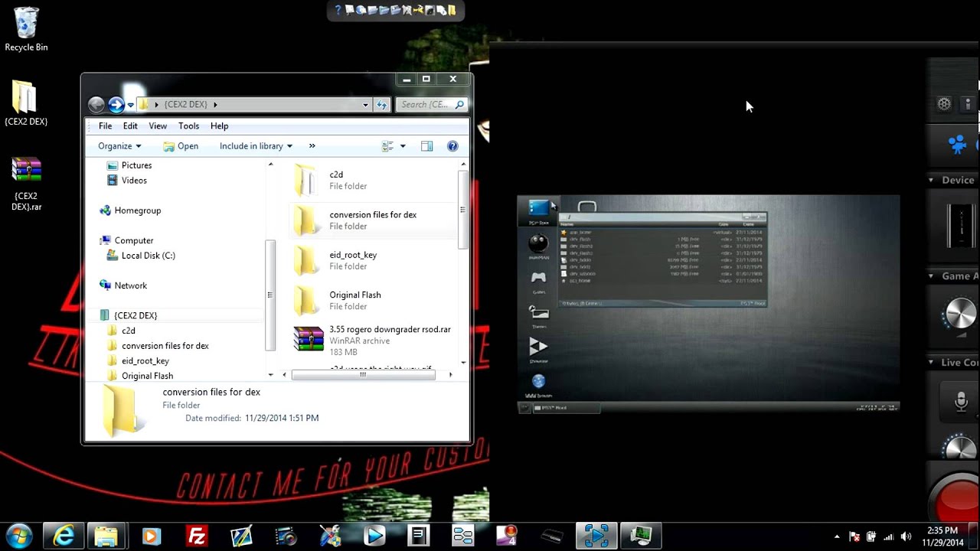Open recent pages dropdown arrow

pyautogui.click(x=131, y=105)
